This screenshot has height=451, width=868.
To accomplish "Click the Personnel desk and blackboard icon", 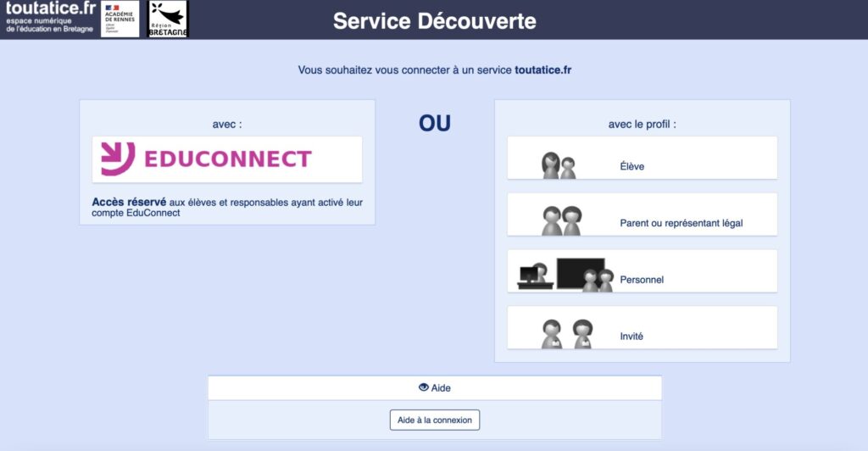I will tap(565, 275).
